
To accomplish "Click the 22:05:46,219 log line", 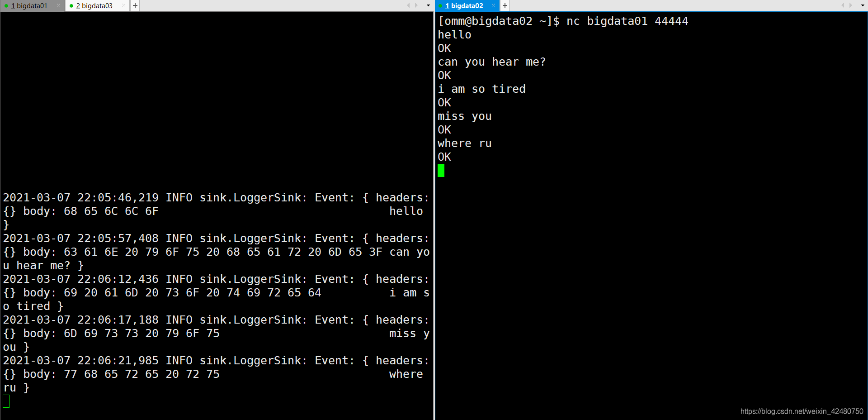I will [216, 198].
